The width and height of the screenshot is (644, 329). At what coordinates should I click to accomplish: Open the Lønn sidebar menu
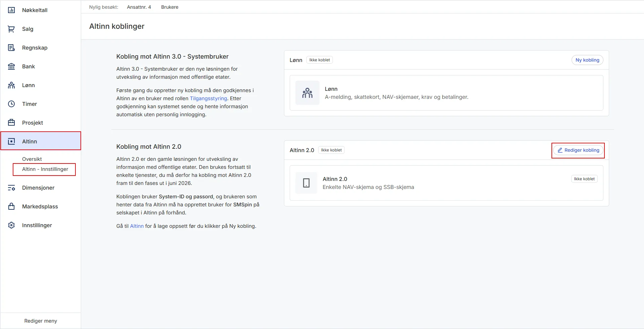(x=41, y=85)
